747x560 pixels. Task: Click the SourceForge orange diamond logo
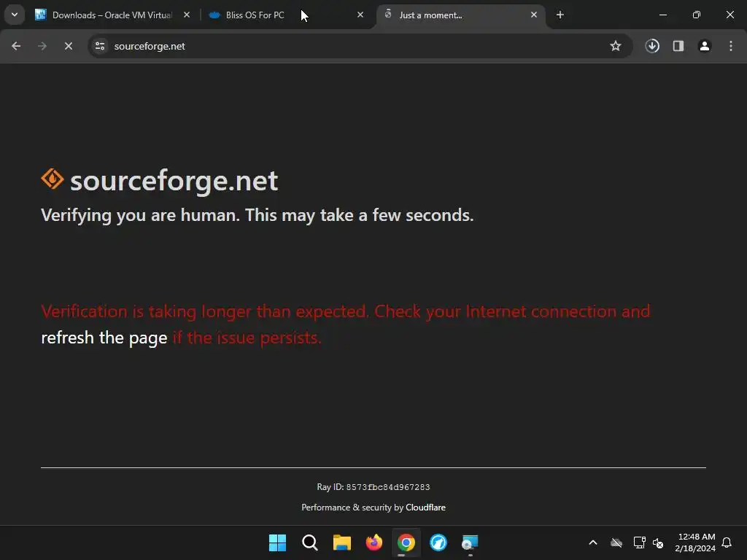tap(53, 179)
